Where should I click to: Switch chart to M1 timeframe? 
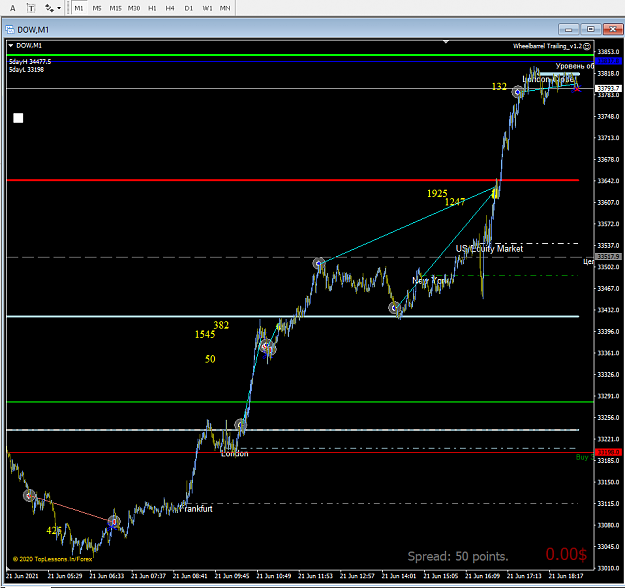click(x=79, y=8)
